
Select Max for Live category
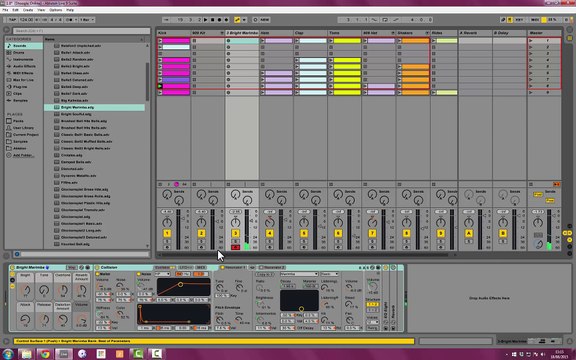(24, 80)
